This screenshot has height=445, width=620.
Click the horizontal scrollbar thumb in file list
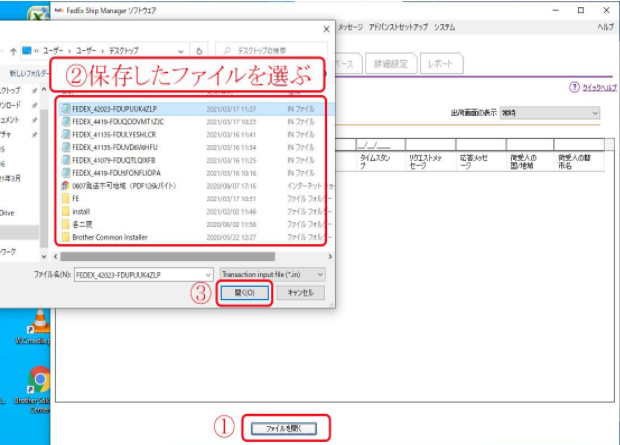(168, 257)
